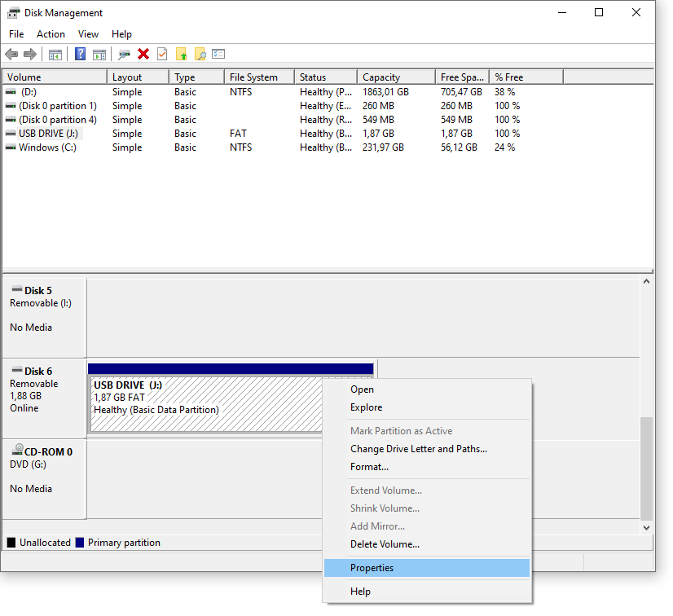
Task: Click the magnifier Explore toolbar icon
Action: [200, 55]
